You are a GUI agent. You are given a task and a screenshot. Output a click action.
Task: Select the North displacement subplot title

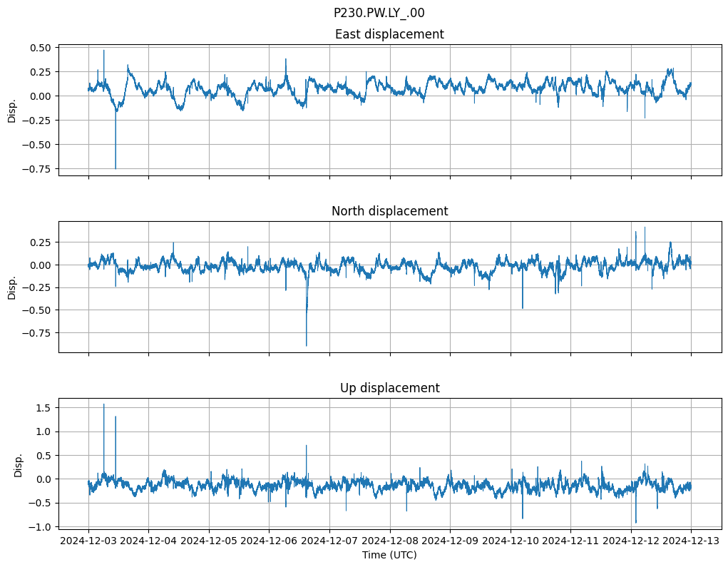(389, 211)
